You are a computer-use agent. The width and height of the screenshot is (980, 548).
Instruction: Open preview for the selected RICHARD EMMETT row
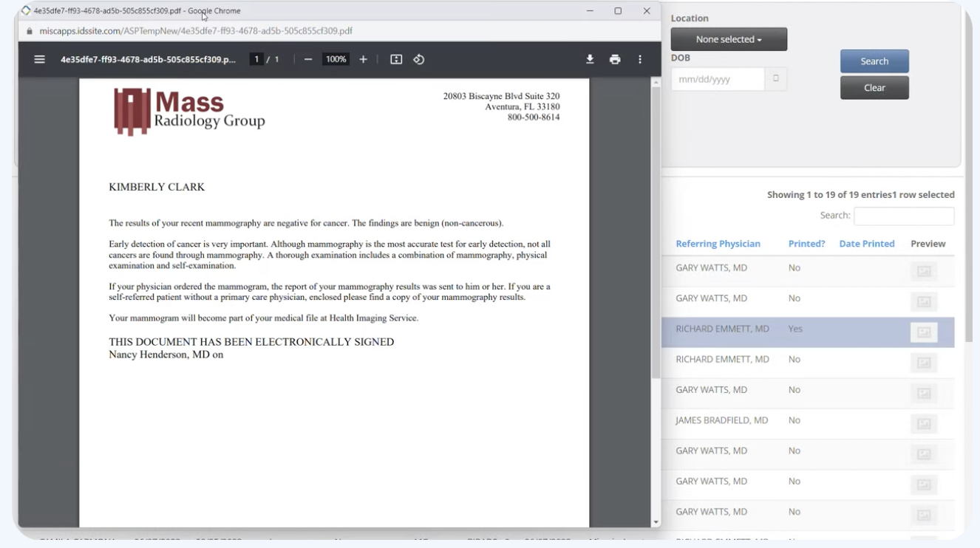point(924,332)
